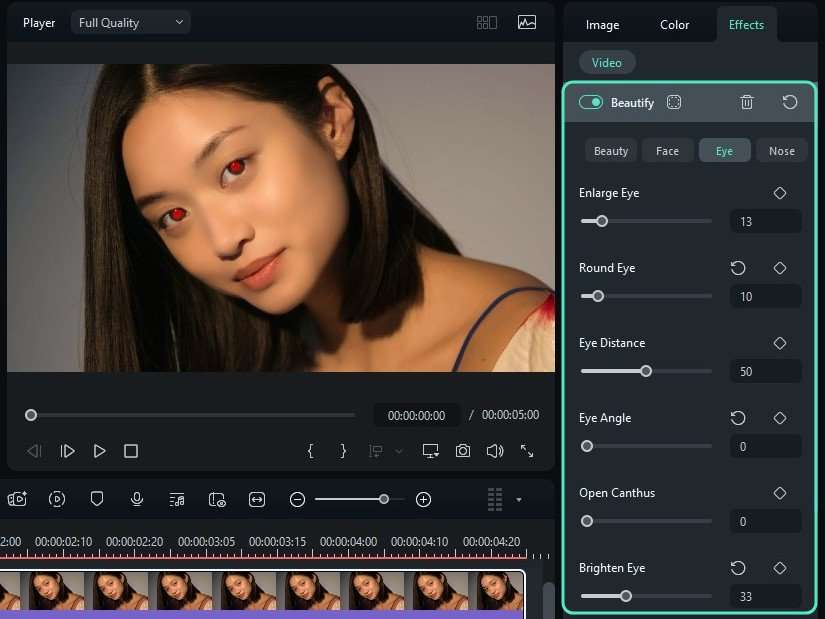
Task: Enter fullscreen player preview
Action: 527,451
